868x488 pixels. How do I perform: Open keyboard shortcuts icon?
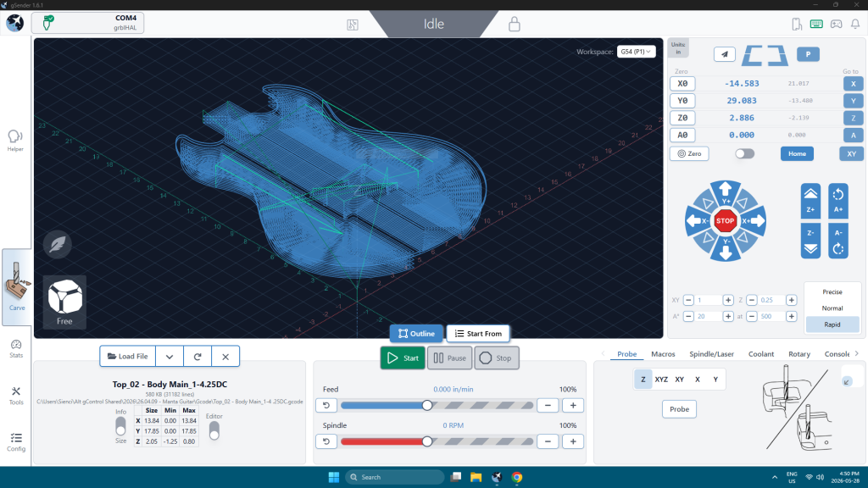[x=816, y=24]
